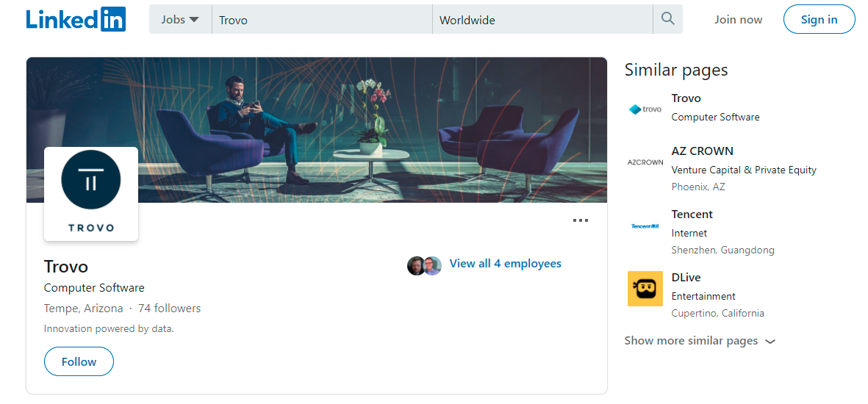Screen dimensions: 868x404
Task: Open the Trovo similar page link
Action: pyautogui.click(x=686, y=98)
